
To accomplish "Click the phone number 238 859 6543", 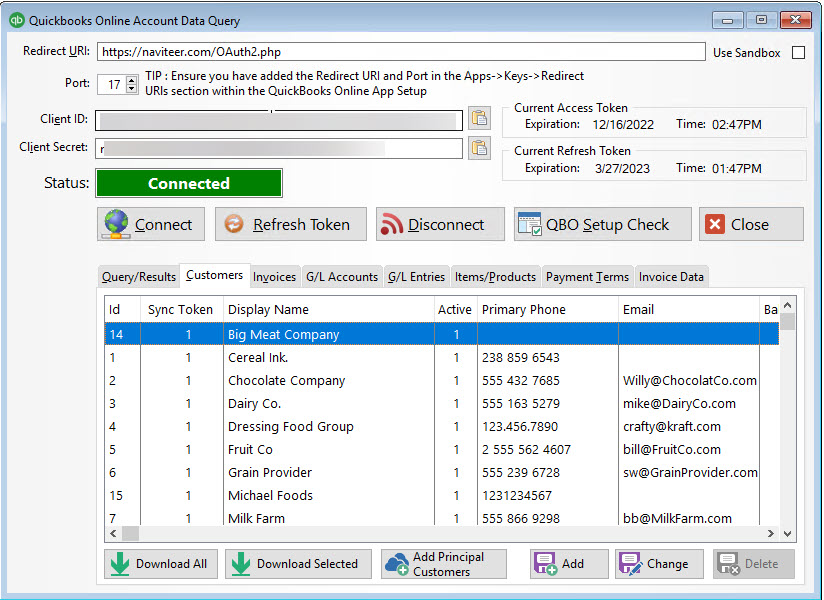I will click(x=521, y=357).
